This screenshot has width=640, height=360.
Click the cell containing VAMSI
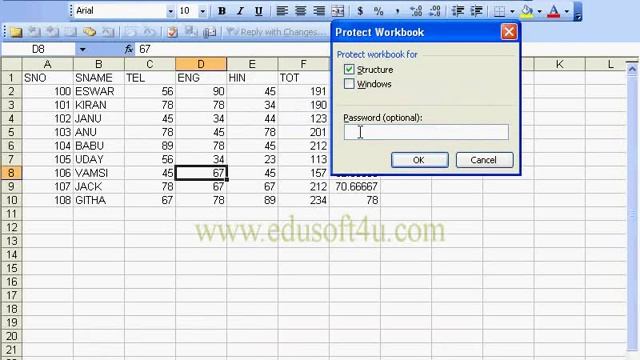[99, 173]
